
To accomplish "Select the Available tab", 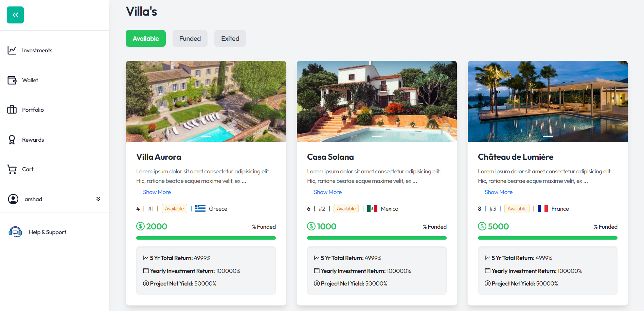I will [x=146, y=38].
